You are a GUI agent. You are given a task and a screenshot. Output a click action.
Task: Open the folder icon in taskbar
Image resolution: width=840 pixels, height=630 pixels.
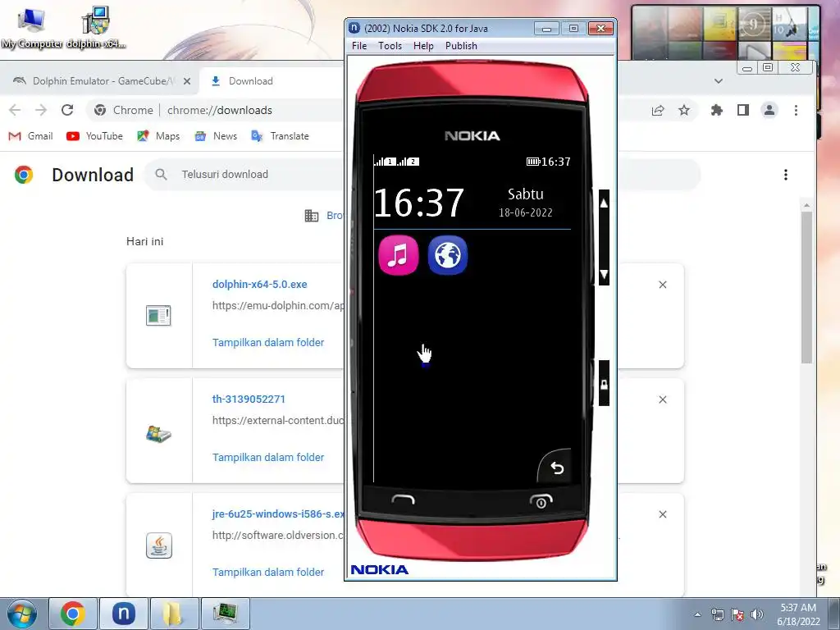[x=174, y=614]
